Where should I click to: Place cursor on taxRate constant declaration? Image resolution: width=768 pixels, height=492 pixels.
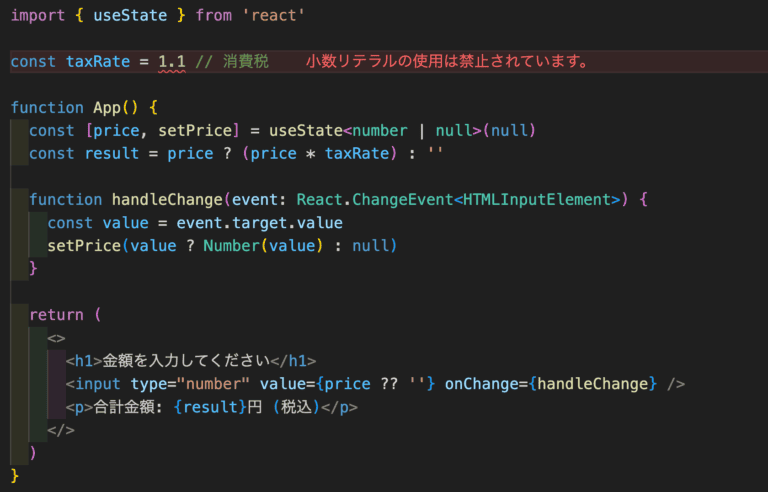click(x=98, y=62)
